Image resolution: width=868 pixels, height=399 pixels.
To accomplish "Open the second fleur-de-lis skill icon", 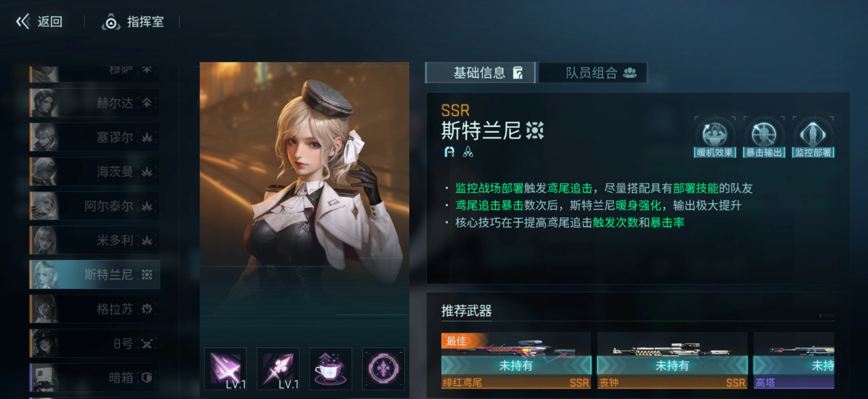I will point(278,369).
